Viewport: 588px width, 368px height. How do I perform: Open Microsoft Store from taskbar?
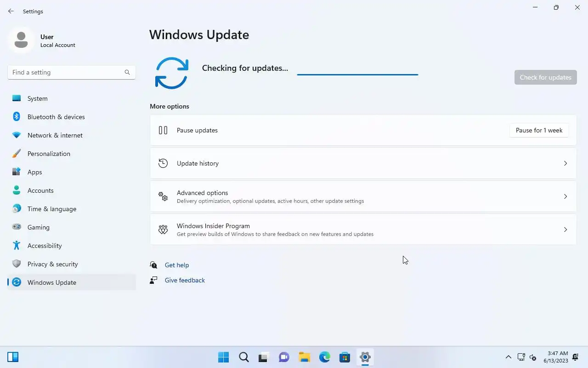(345, 357)
